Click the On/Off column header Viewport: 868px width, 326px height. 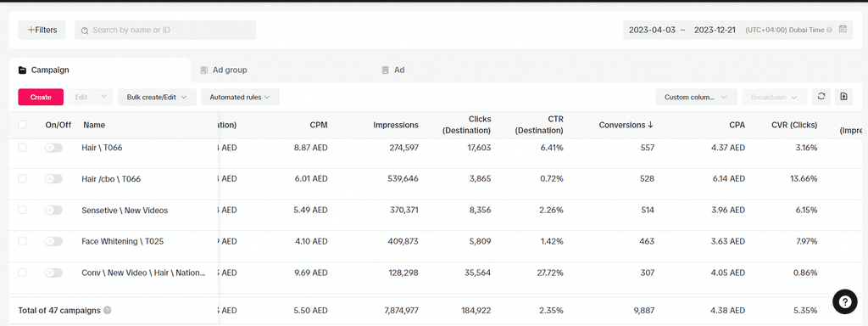click(58, 126)
